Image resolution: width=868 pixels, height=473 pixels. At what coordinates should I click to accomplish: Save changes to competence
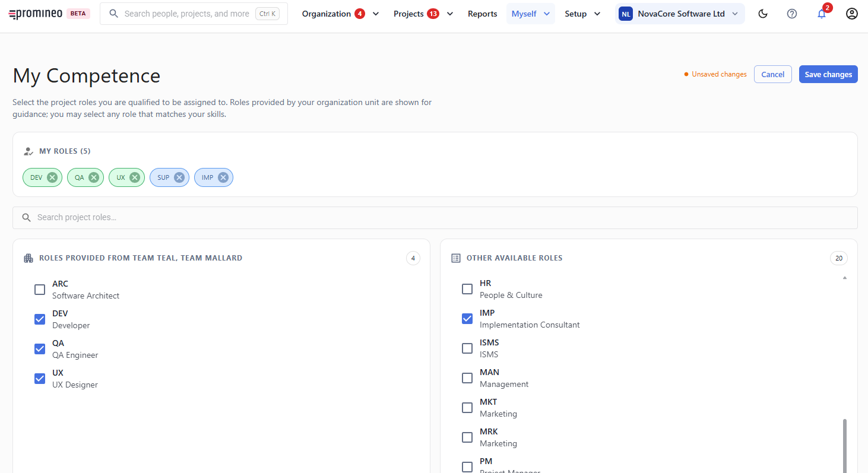coord(828,74)
